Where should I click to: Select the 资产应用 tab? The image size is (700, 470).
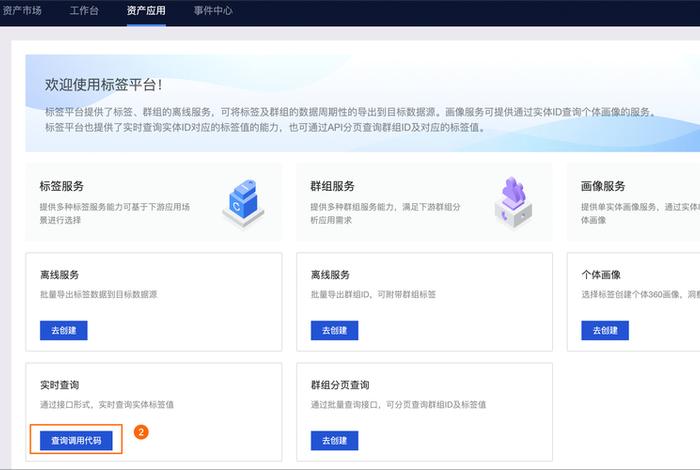point(146,11)
